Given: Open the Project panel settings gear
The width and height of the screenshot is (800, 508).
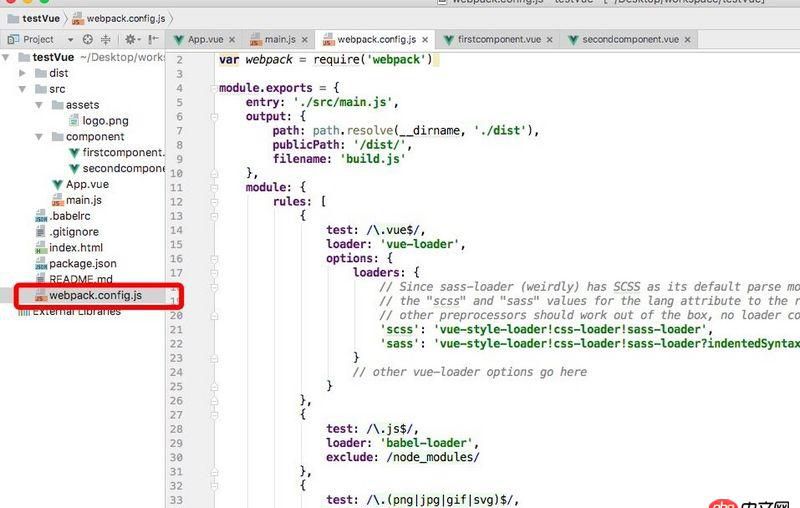Looking at the screenshot, I should tap(131, 39).
